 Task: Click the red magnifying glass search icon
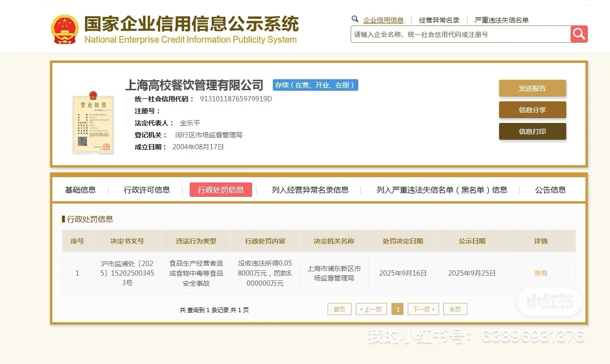pos(578,34)
